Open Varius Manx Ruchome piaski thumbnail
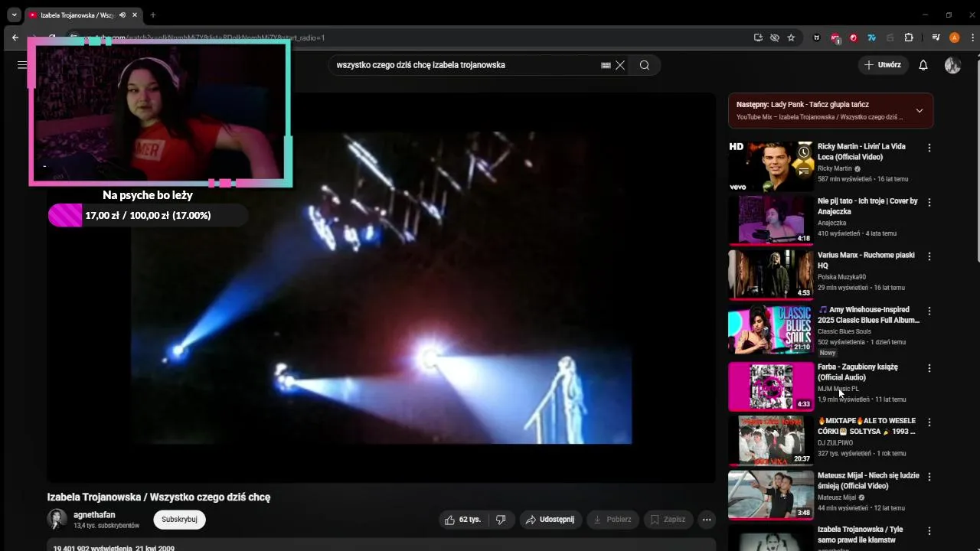The height and width of the screenshot is (551, 980). pyautogui.click(x=770, y=275)
